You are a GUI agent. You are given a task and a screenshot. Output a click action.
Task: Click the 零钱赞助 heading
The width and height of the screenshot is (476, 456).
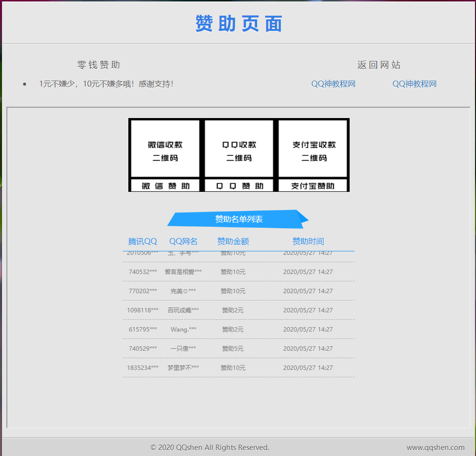tap(99, 64)
